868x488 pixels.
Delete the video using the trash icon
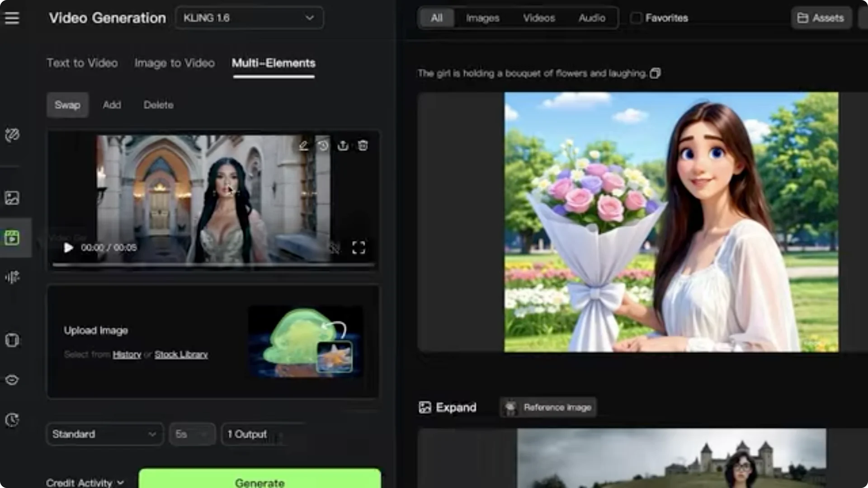coord(363,145)
